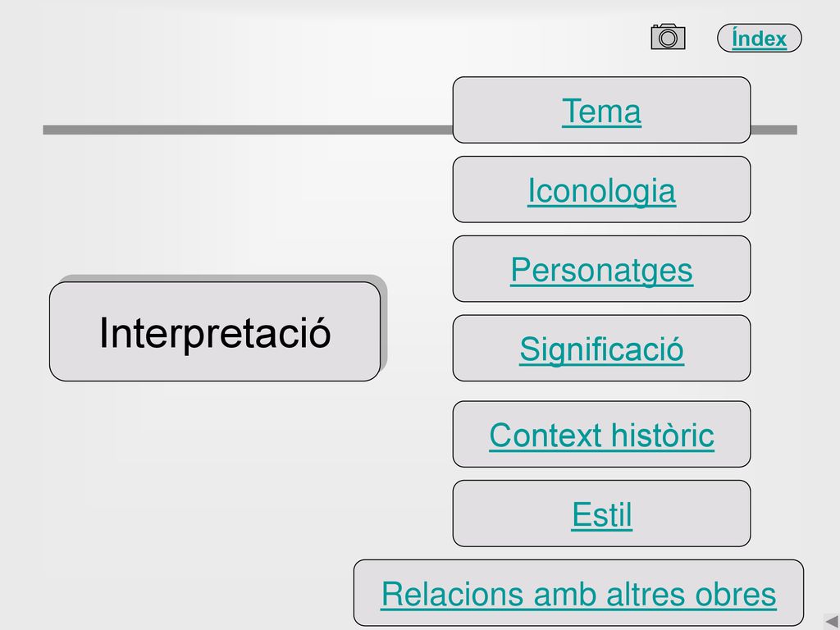Viewport: 840px width, 630px height.
Task: Click the Interpretació title box
Action: [x=215, y=331]
